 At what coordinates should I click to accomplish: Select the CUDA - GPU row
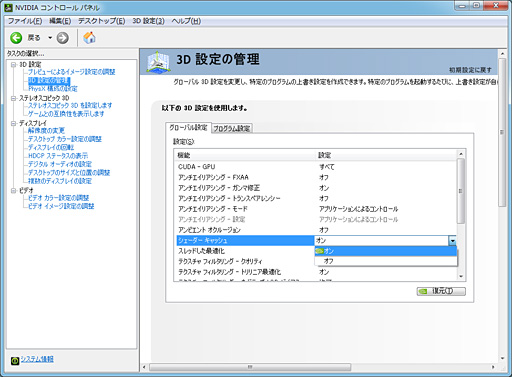click(x=316, y=167)
